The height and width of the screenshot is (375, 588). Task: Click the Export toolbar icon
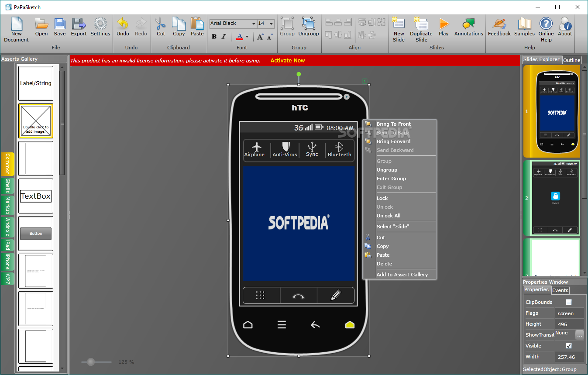(79, 24)
